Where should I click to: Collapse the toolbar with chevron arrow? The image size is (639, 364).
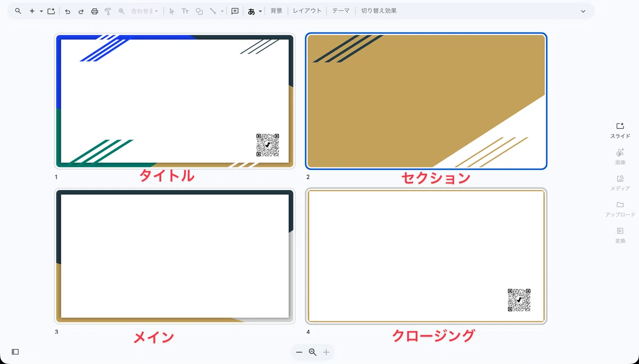583,11
